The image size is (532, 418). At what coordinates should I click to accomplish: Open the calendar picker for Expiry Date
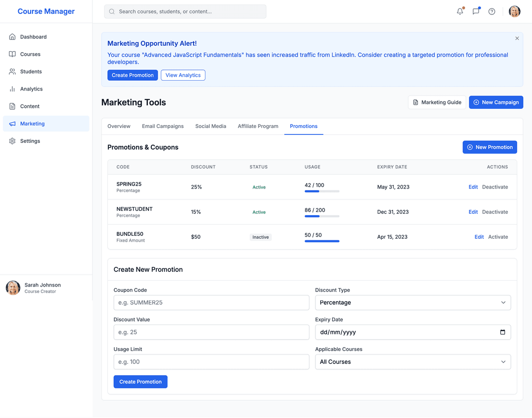click(x=502, y=332)
